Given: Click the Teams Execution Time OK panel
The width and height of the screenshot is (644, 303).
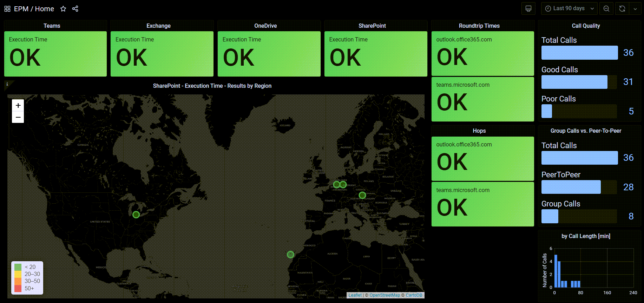Looking at the screenshot, I should pyautogui.click(x=55, y=54).
